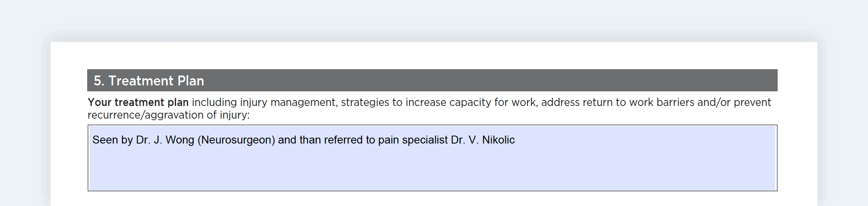This screenshot has width=868, height=206.
Task: Click 'Dr. J.' before Wong in the field
Action: pyautogui.click(x=149, y=140)
